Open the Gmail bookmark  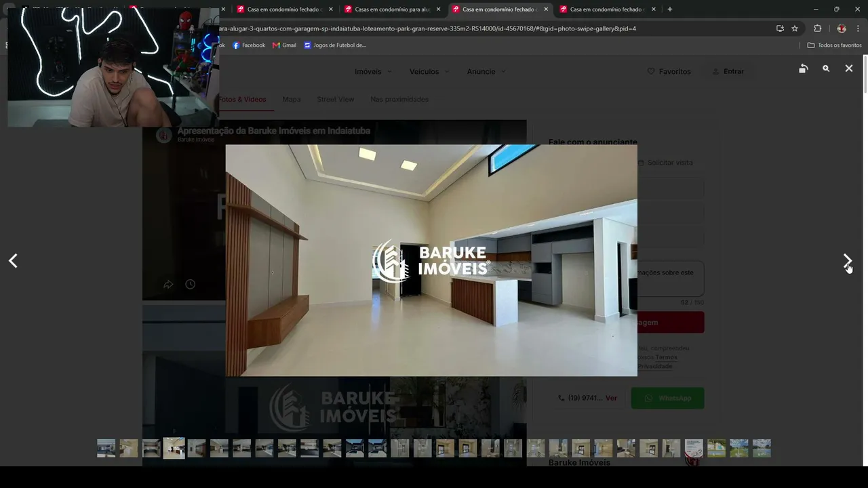tap(284, 45)
